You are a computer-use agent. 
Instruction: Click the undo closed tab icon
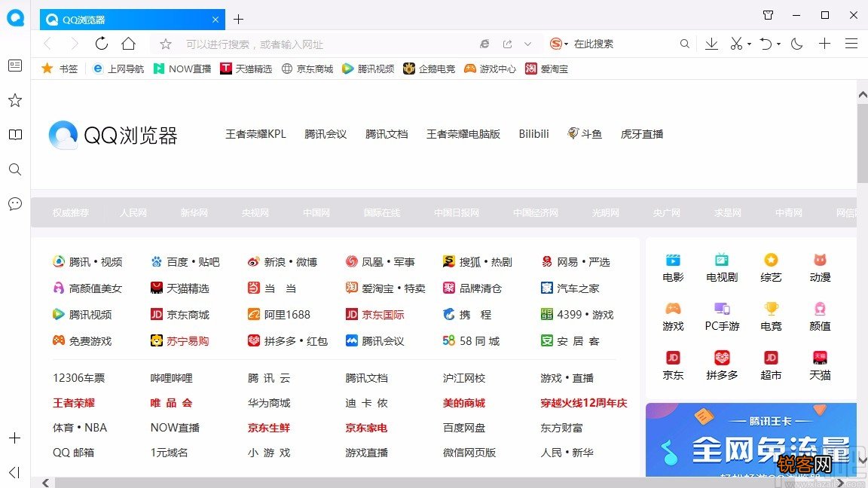pos(765,44)
